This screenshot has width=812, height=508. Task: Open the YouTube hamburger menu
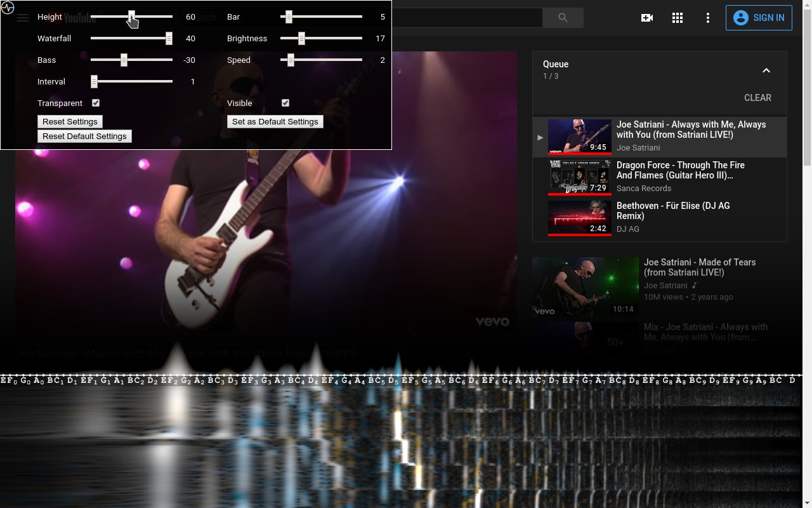23,18
